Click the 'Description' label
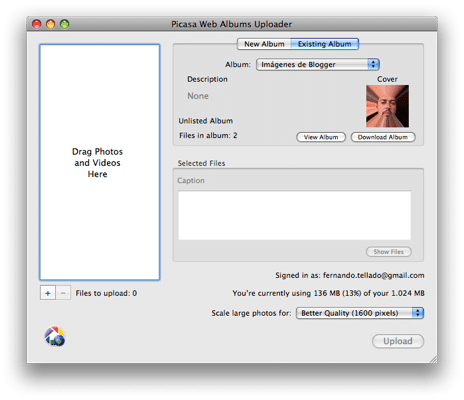Screen dimensions: 464x400 tap(207, 79)
